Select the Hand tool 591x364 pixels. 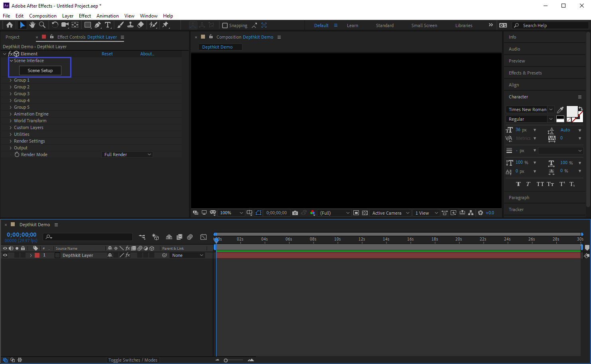pos(32,25)
